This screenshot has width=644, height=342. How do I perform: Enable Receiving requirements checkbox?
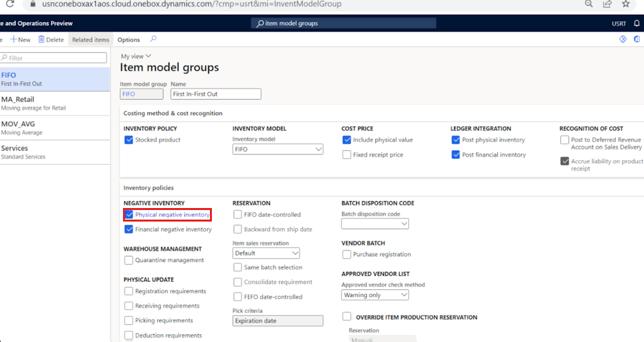pyautogui.click(x=129, y=306)
